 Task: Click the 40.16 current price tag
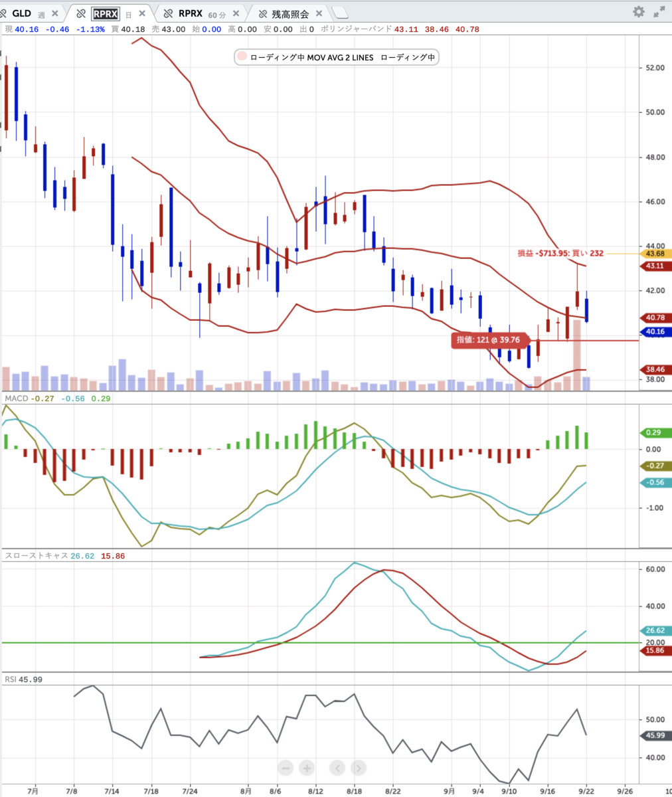click(655, 331)
